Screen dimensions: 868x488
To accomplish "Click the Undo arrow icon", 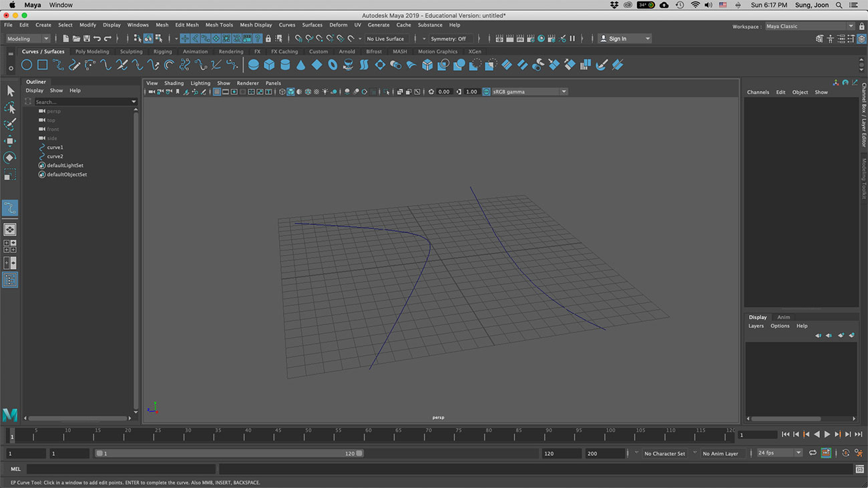I will (x=97, y=39).
